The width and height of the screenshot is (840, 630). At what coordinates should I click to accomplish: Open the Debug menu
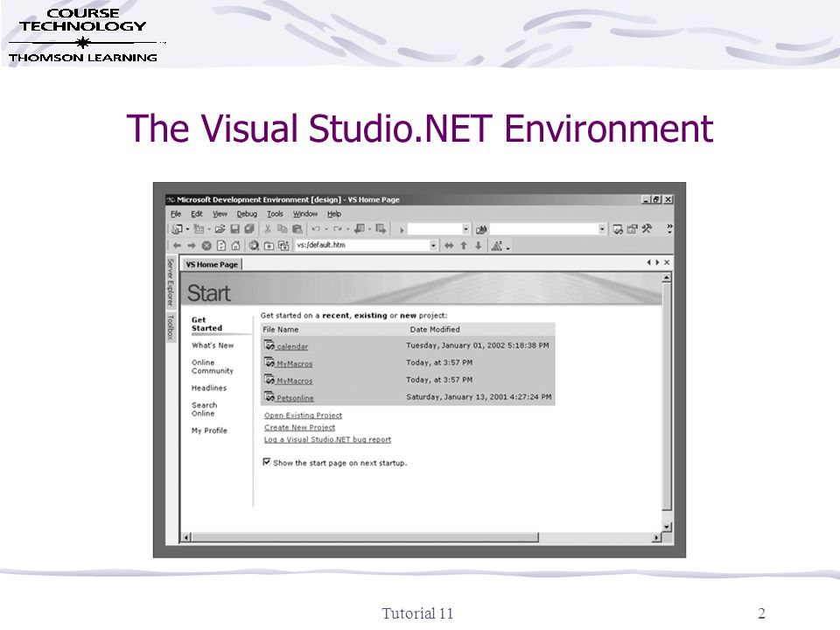tap(247, 213)
